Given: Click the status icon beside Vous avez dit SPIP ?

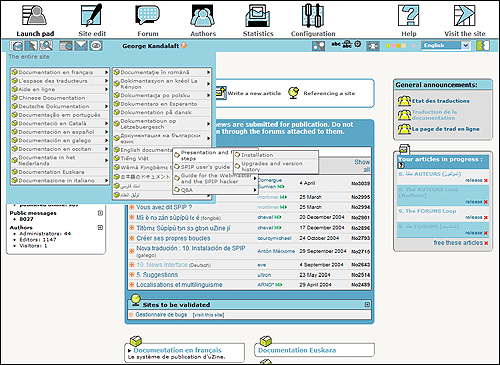Looking at the screenshot, I should (132, 207).
